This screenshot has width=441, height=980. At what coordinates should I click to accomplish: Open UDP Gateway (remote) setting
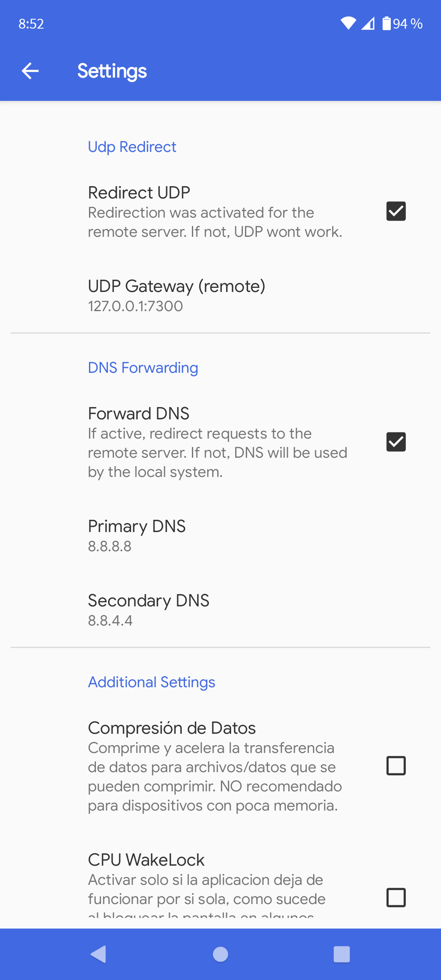coord(220,296)
